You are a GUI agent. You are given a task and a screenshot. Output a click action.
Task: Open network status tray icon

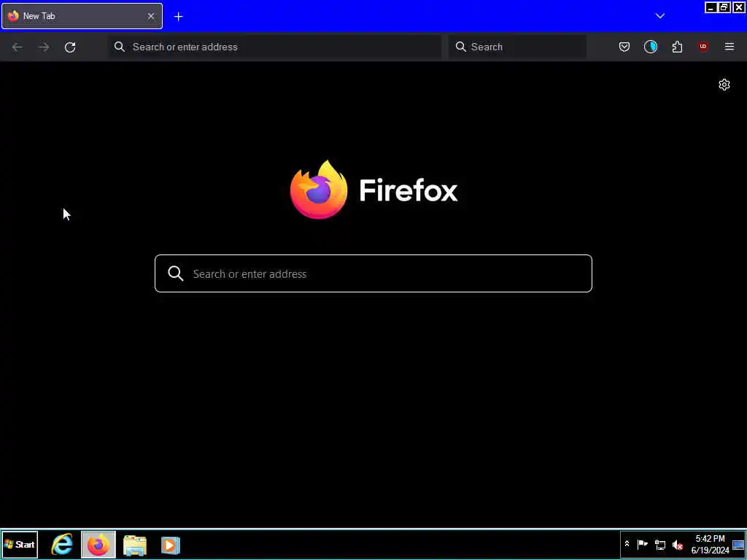pos(659,545)
